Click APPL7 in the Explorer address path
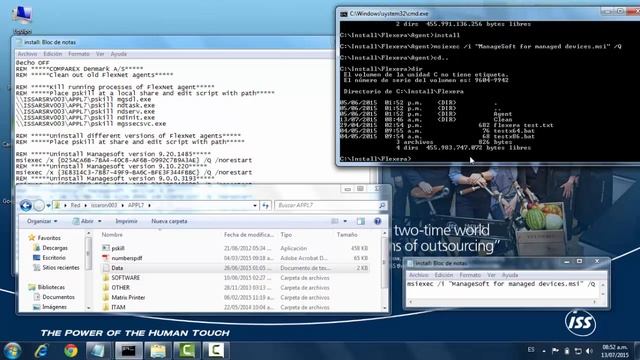The image size is (640, 360). point(136,205)
